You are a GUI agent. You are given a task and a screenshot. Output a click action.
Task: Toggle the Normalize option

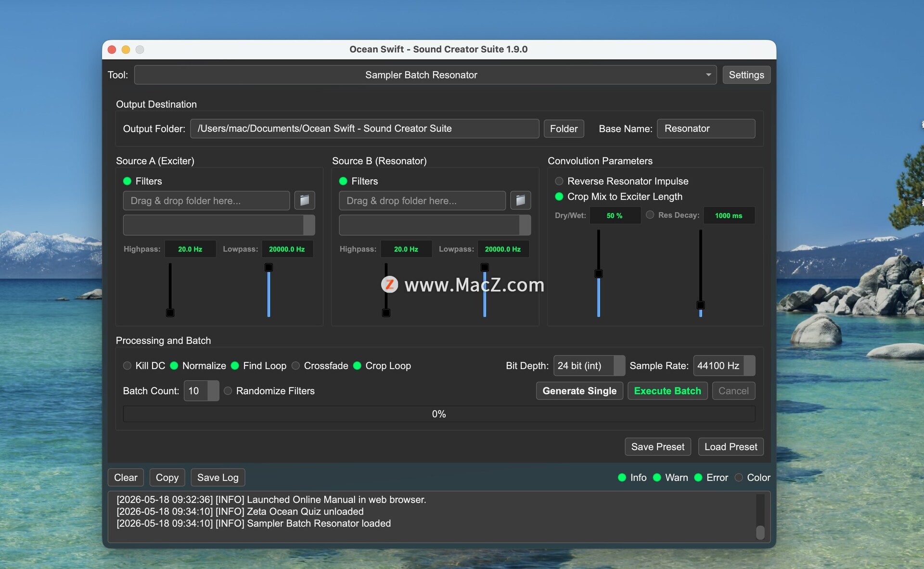click(x=174, y=365)
